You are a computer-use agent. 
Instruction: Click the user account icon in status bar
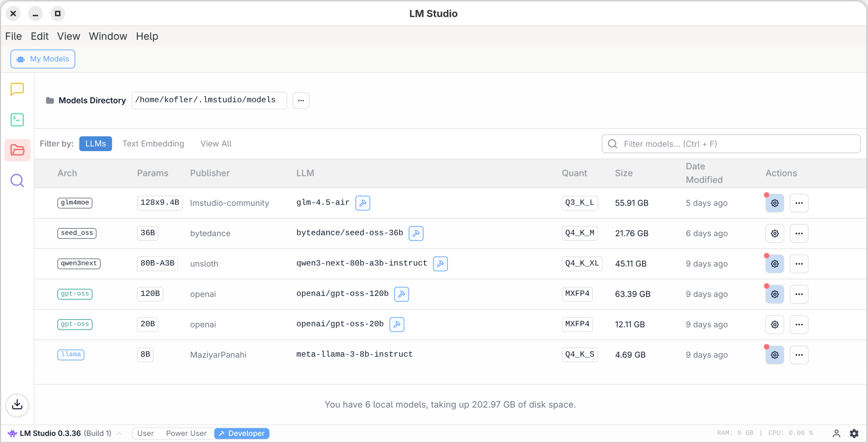(836, 433)
